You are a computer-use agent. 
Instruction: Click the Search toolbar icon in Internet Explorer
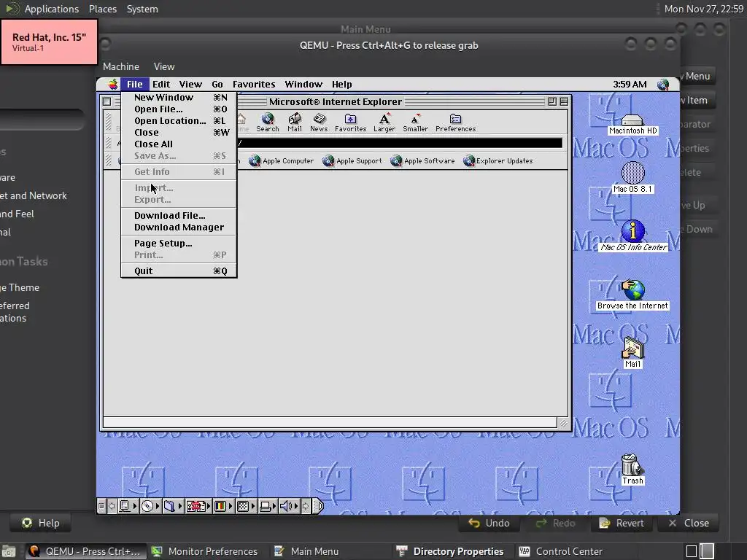click(x=268, y=122)
